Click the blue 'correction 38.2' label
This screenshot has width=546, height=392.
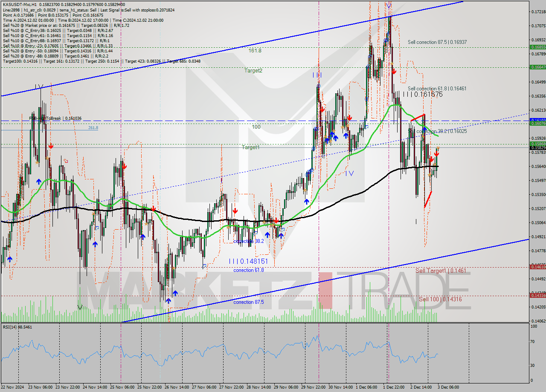[249, 241]
